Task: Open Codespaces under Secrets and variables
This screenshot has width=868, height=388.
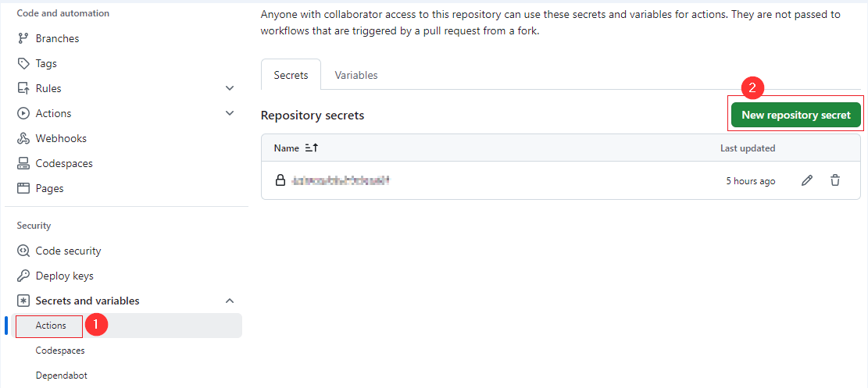Action: [x=60, y=351]
